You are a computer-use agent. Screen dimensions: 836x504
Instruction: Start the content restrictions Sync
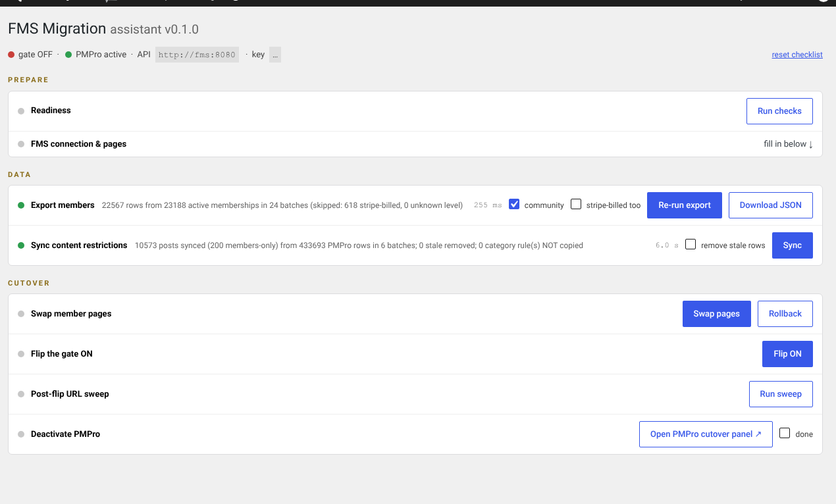(x=793, y=245)
